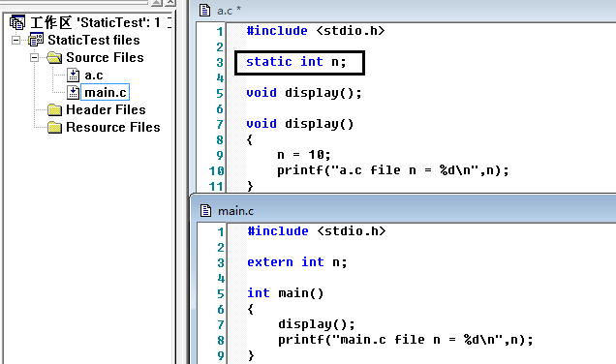Click the a.c file icon in tree

coord(73,75)
